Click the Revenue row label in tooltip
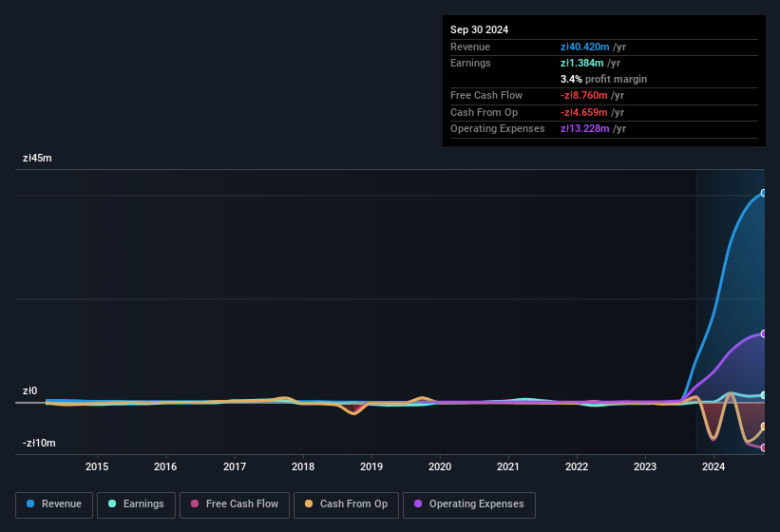The height and width of the screenshot is (532, 780). tap(470, 47)
